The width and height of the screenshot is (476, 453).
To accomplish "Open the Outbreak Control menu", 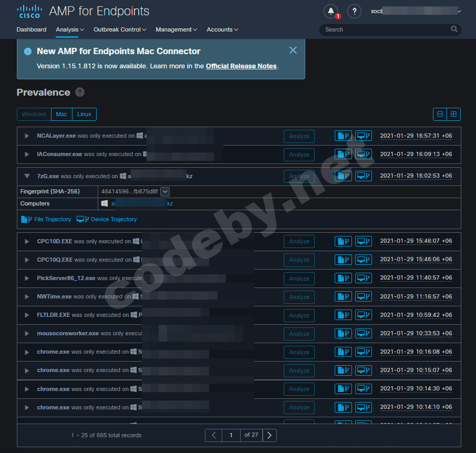I will (120, 29).
